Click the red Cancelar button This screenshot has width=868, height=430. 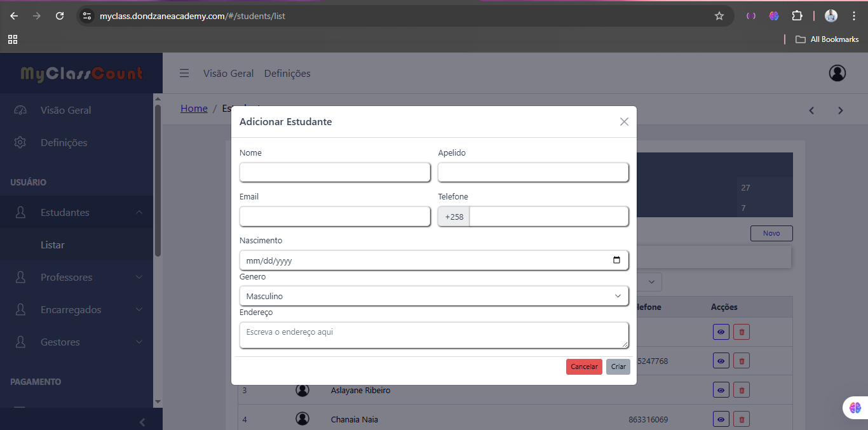[583, 366]
